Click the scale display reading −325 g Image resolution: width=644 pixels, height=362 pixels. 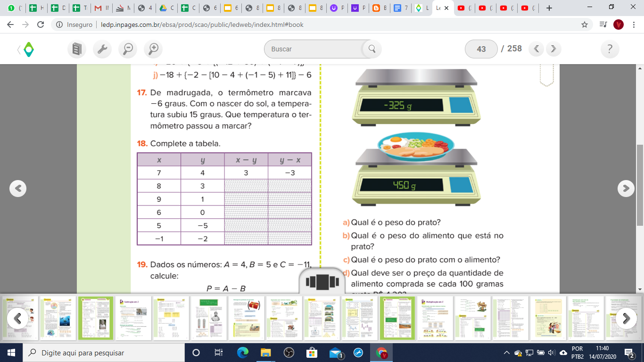[401, 106]
